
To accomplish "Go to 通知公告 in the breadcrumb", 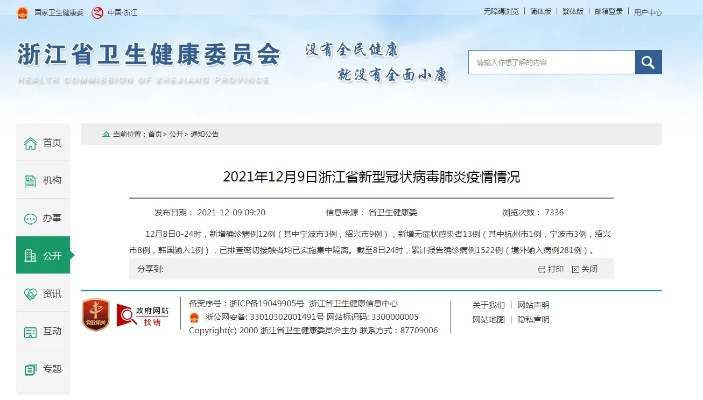I will pos(204,134).
